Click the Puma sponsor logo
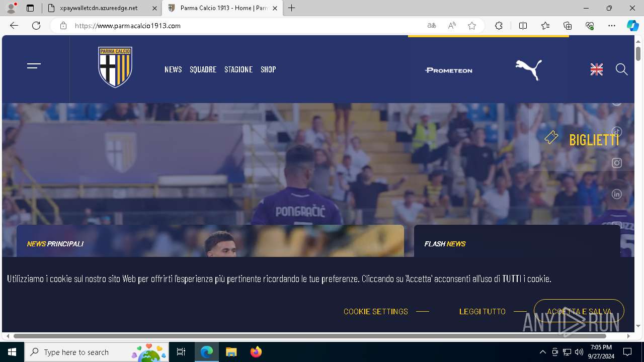This screenshot has width=644, height=362. point(529,69)
